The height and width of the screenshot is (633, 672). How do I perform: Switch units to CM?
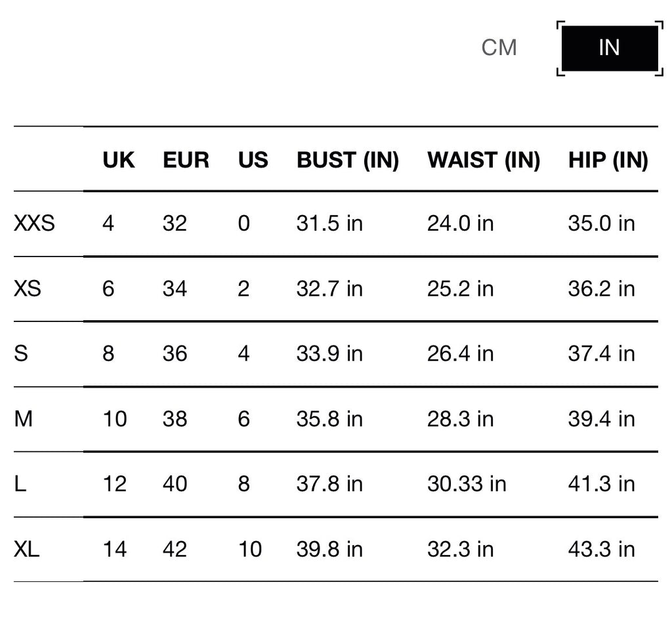tap(499, 47)
